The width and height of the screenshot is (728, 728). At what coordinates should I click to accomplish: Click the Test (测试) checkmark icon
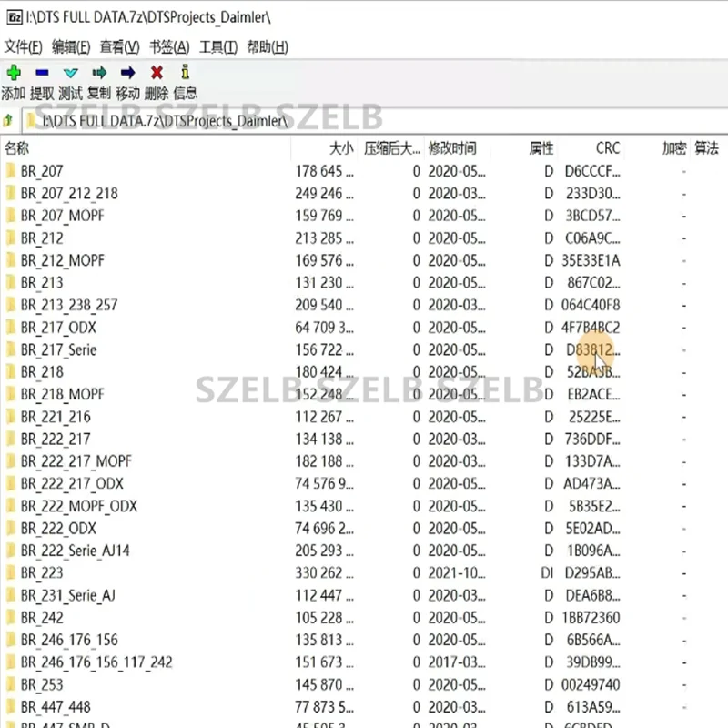[x=71, y=73]
